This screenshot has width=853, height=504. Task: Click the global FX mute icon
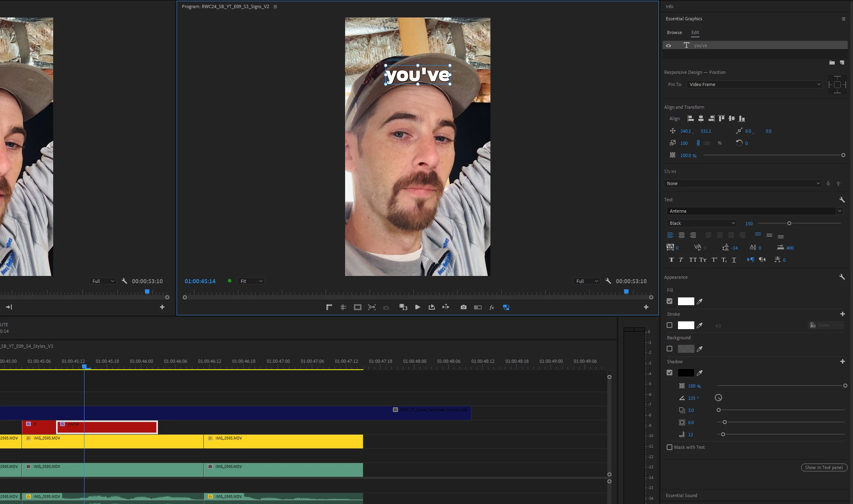492,308
